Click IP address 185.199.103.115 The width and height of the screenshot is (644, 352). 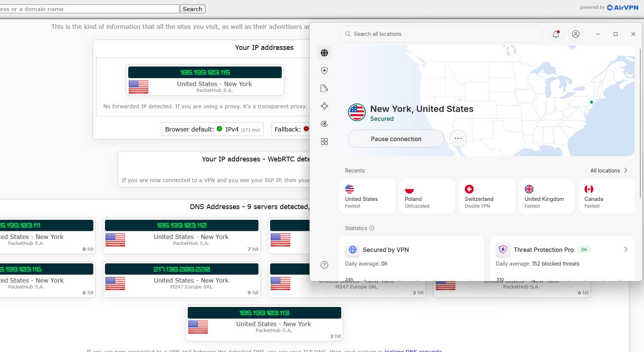click(205, 72)
